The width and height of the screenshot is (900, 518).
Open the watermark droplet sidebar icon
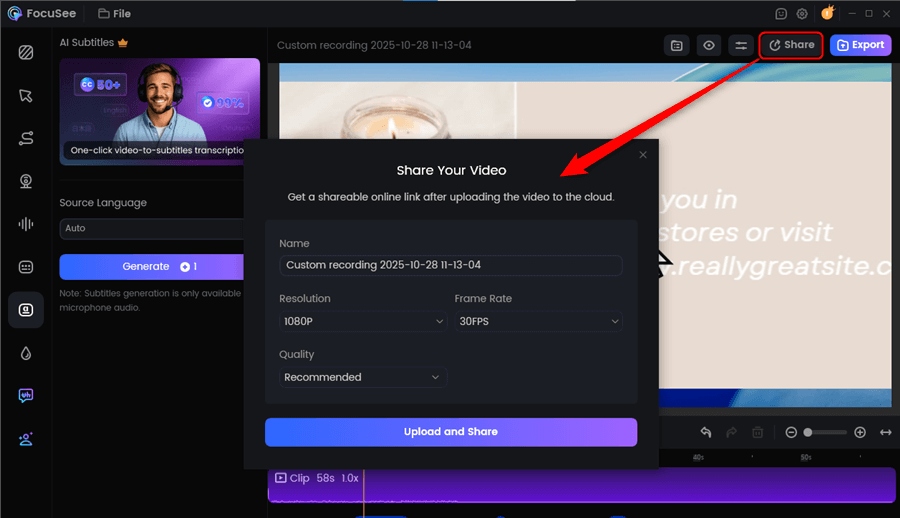[x=26, y=353]
